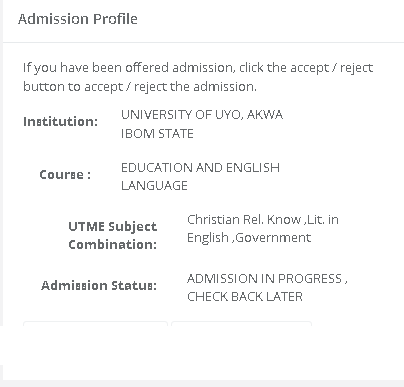Click the left cut-off button under Admission Status
The image size is (404, 387).
click(x=95, y=324)
